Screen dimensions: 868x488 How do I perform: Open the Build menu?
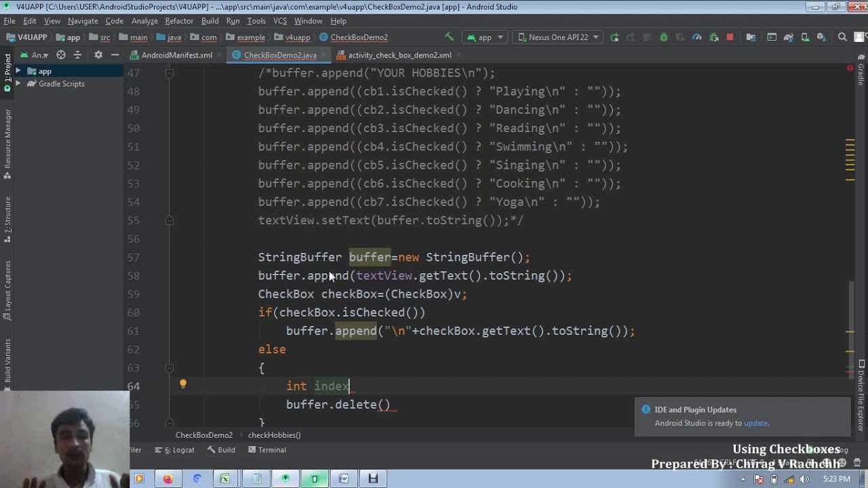pos(210,21)
